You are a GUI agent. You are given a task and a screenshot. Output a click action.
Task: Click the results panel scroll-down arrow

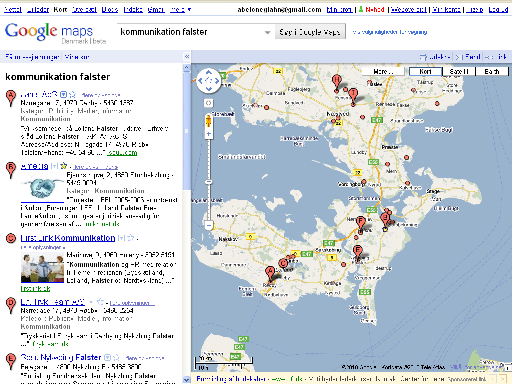(187, 380)
